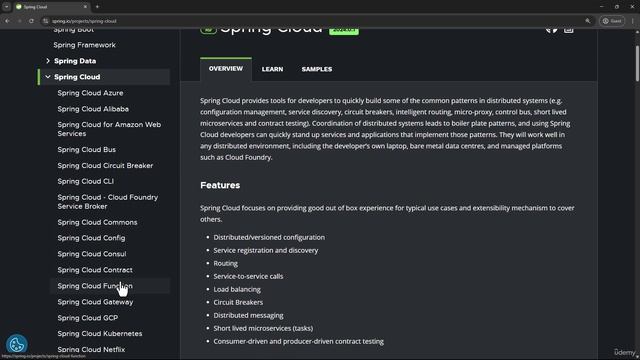Open Spring Cloud Azure

[90, 93]
